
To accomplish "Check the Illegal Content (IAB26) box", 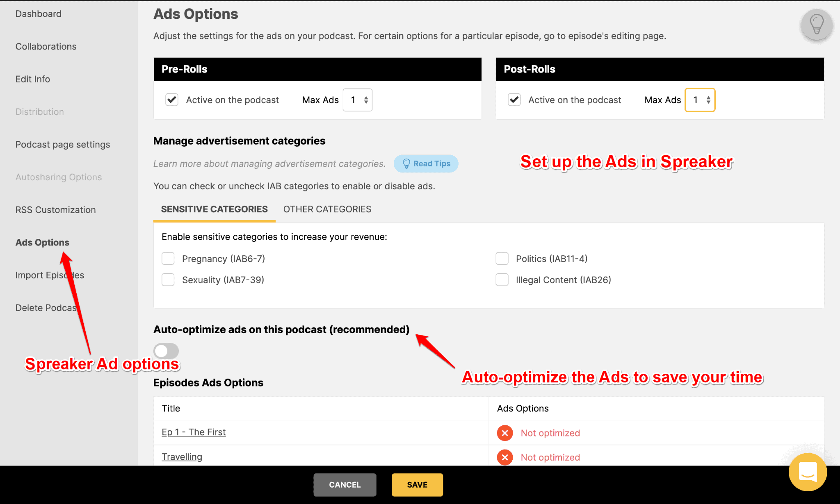I will click(502, 279).
